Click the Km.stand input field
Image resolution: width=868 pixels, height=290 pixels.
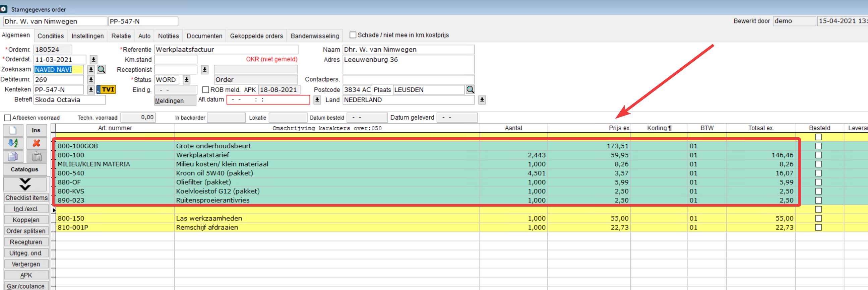pos(176,60)
